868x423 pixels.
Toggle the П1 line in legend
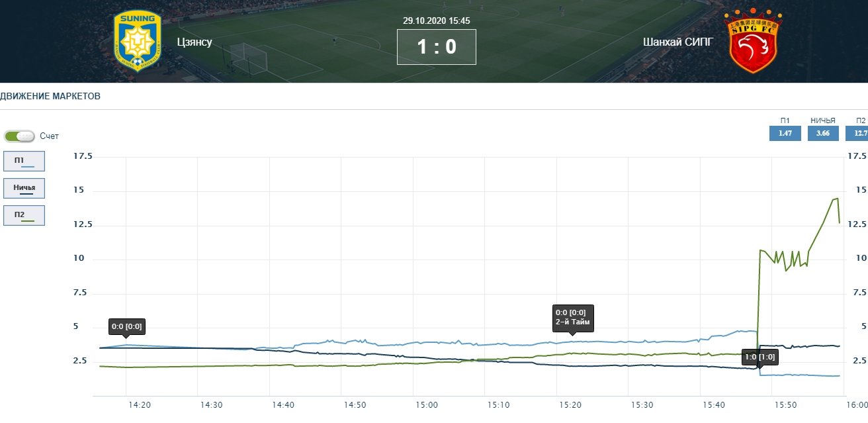point(24,162)
